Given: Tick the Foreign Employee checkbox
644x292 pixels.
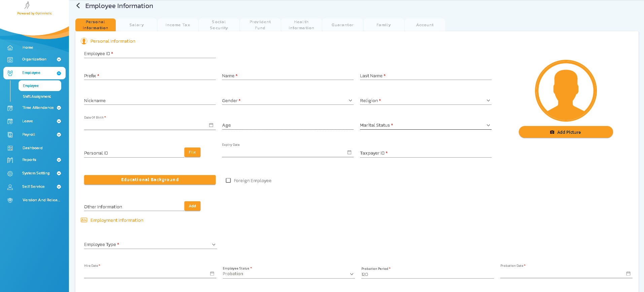Looking at the screenshot, I should pos(228,180).
